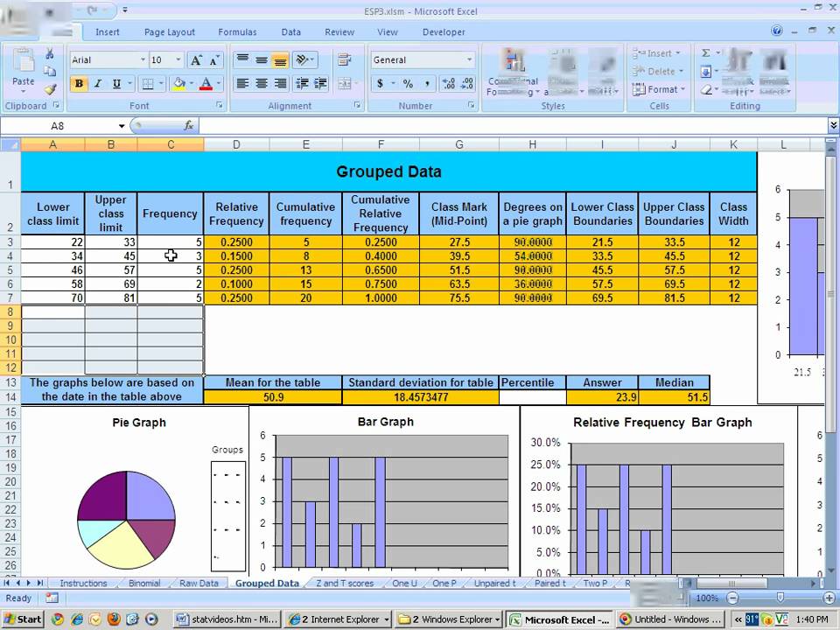Expand the Name Box dropdown arrow
The height and width of the screenshot is (630, 840).
[x=122, y=126]
